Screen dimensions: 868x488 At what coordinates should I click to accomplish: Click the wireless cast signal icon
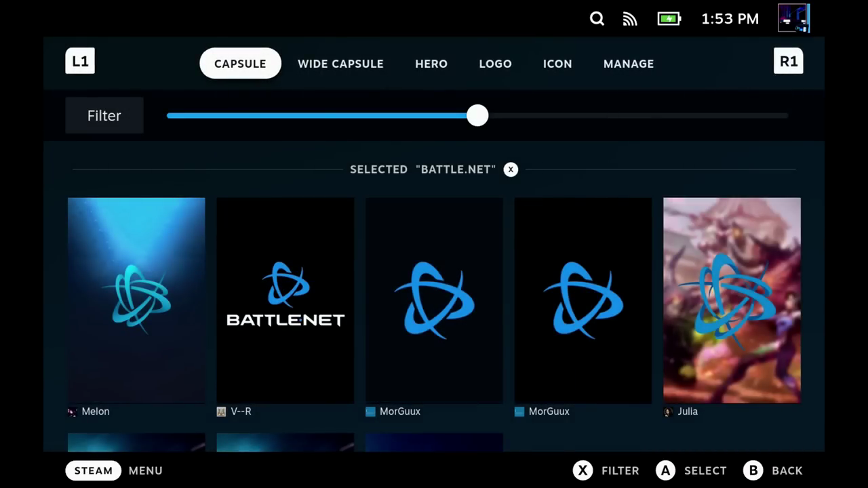coord(630,19)
